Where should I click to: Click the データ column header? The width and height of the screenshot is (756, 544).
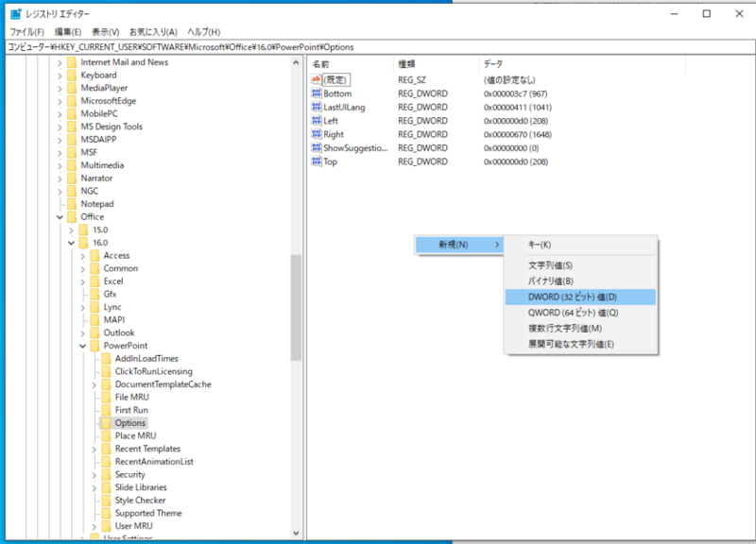[x=582, y=64]
